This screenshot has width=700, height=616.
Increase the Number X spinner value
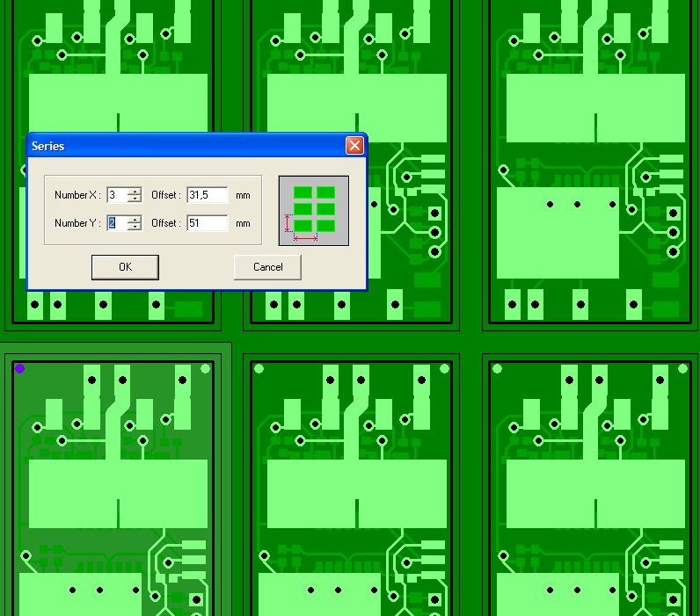click(135, 192)
